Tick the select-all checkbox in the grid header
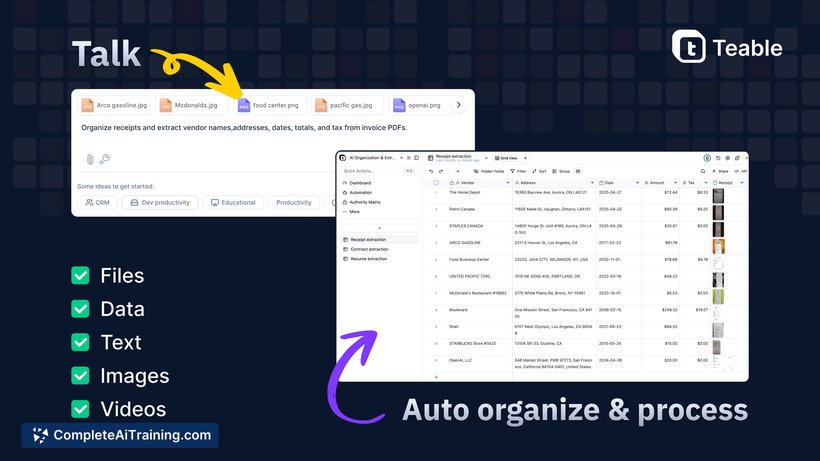Viewport: 820px width, 461px height. click(436, 183)
